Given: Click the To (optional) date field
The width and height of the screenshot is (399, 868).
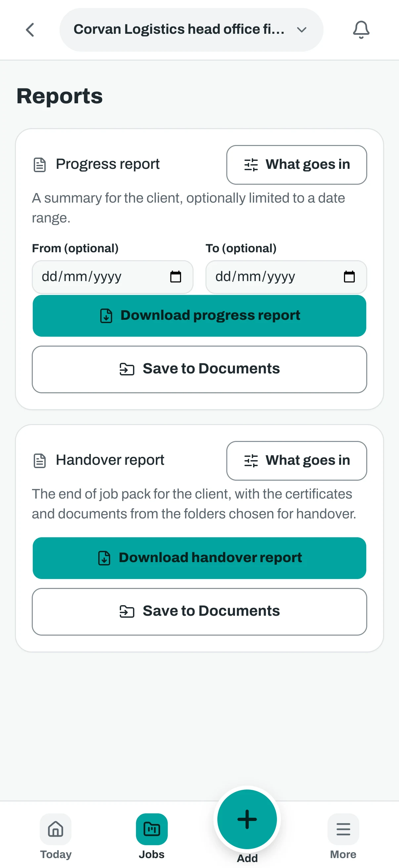Looking at the screenshot, I should 286,277.
